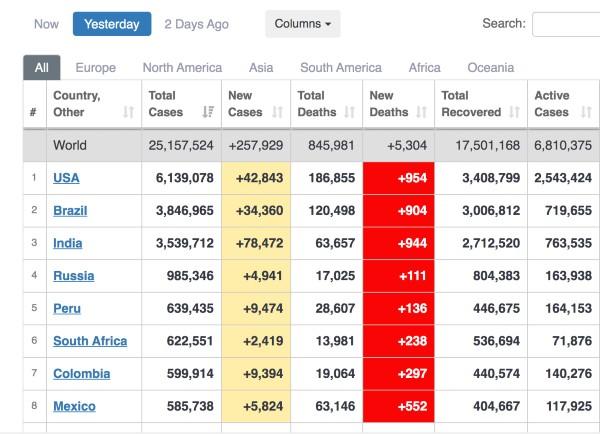This screenshot has width=600, height=434.
Task: Select the Yesterday data view
Action: click(x=112, y=24)
